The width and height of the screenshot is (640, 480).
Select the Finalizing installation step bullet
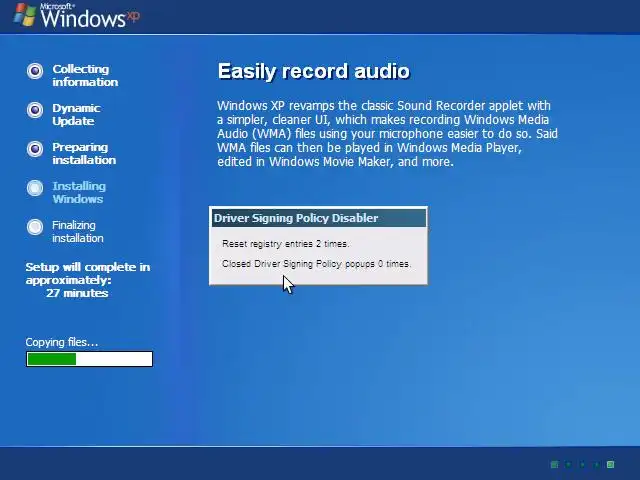(35, 227)
